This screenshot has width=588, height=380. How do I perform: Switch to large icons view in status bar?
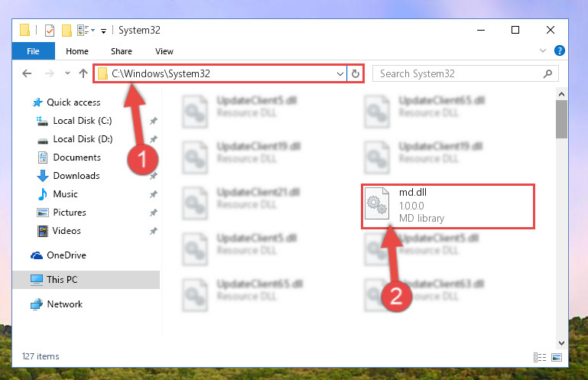pos(557,357)
